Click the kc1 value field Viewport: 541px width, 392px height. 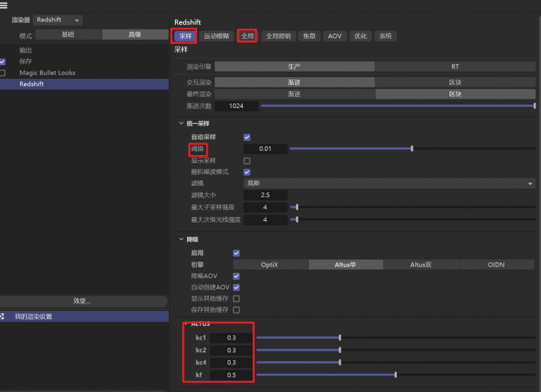coord(232,338)
